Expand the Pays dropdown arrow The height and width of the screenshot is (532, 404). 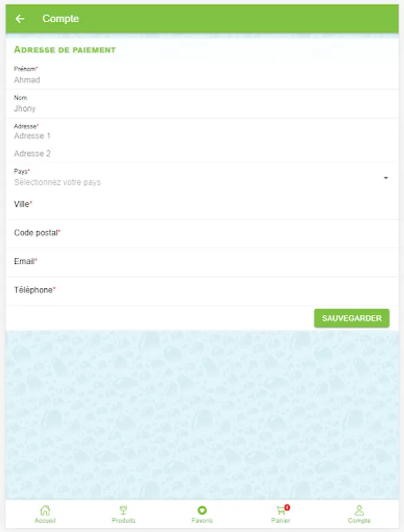click(x=386, y=178)
